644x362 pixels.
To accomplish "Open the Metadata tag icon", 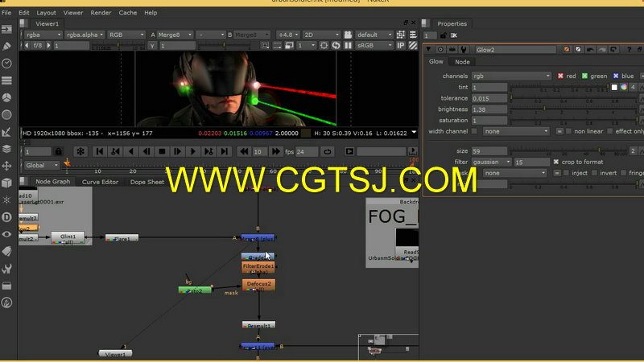I will pyautogui.click(x=6, y=251).
